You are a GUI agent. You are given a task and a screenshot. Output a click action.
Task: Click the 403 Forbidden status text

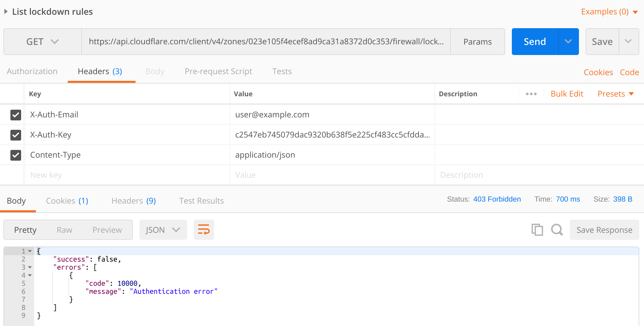click(497, 199)
